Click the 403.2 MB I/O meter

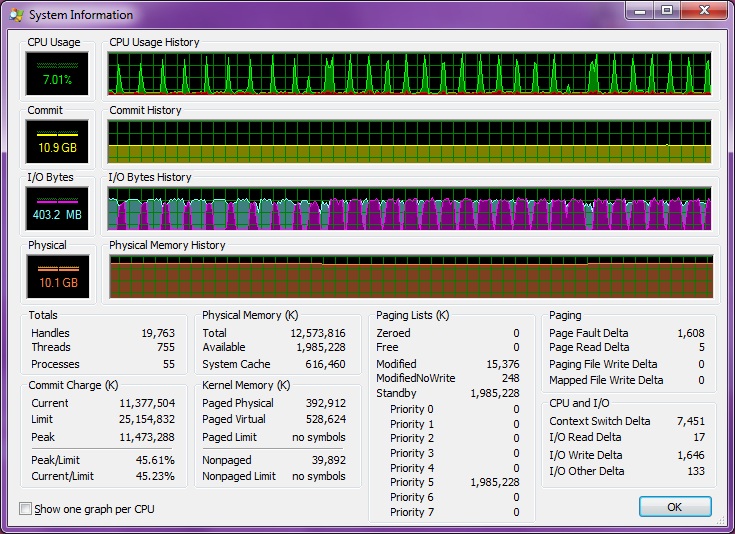coord(57,209)
